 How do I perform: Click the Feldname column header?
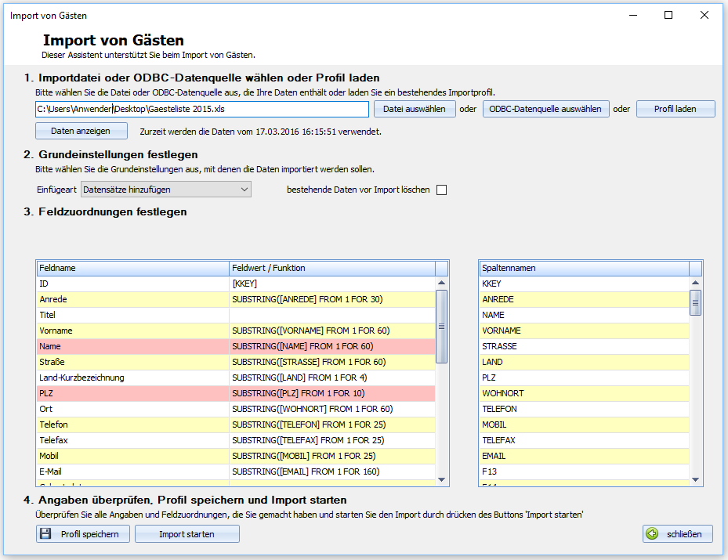click(132, 268)
